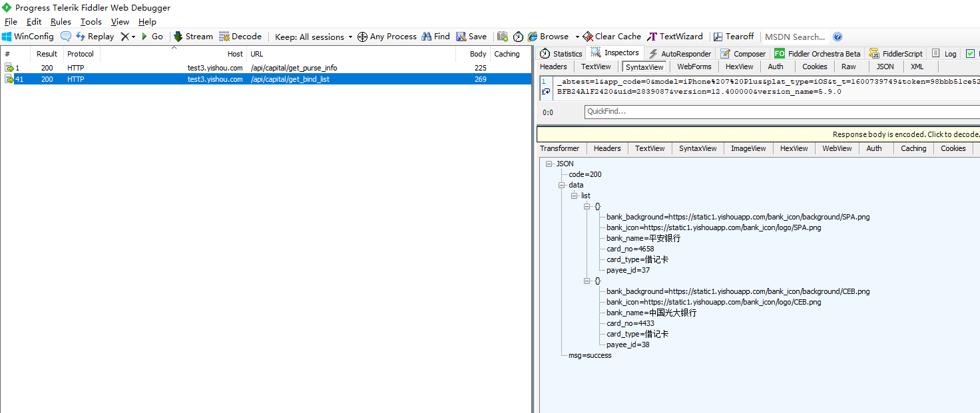Image resolution: width=980 pixels, height=413 pixels.
Task: Open the Edit menu
Action: (x=34, y=22)
